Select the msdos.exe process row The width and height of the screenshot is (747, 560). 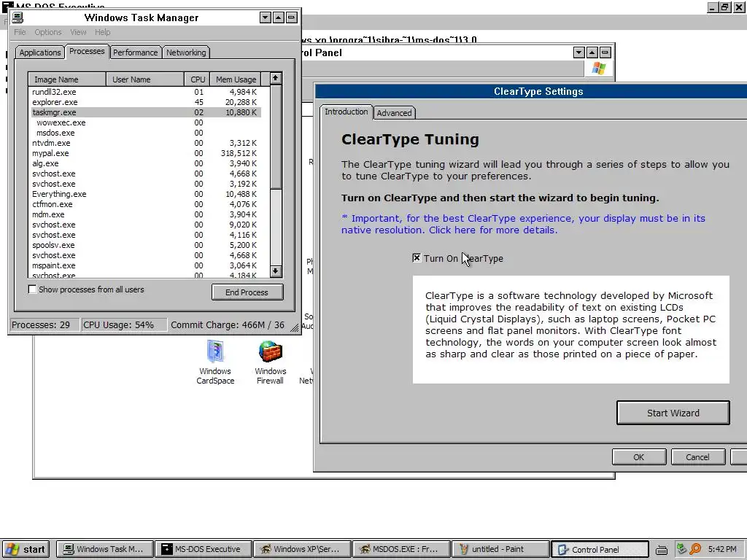point(145,133)
